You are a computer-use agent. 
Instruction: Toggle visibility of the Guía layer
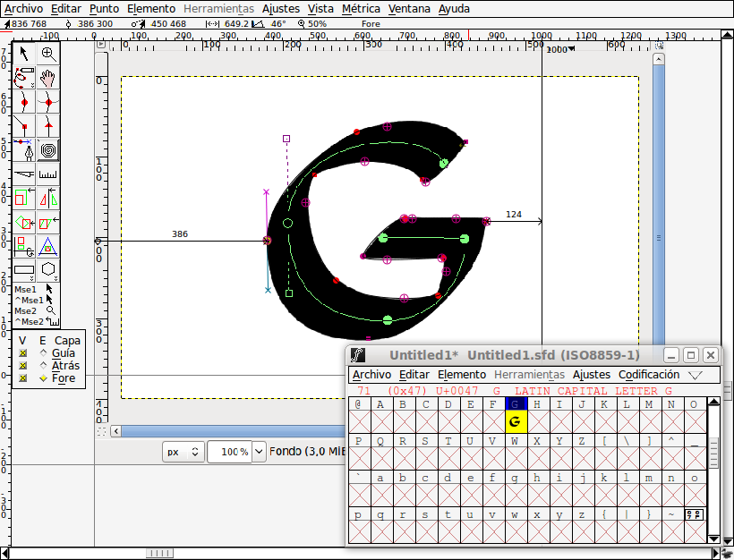pyautogui.click(x=23, y=353)
